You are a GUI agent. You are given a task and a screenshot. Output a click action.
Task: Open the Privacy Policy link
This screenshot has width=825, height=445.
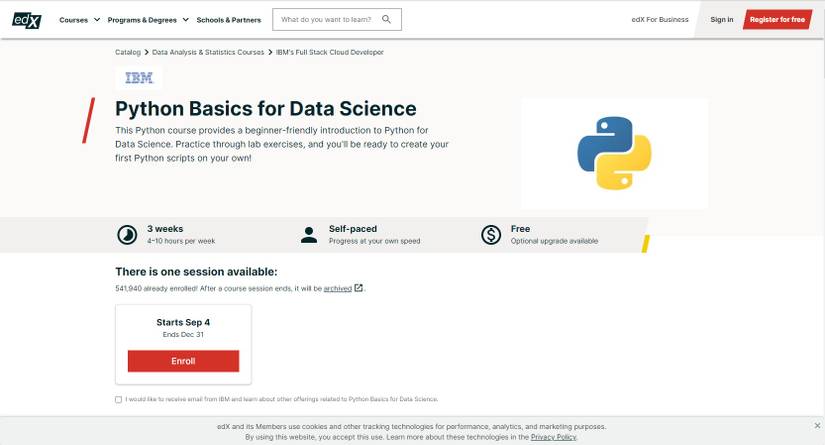553,437
